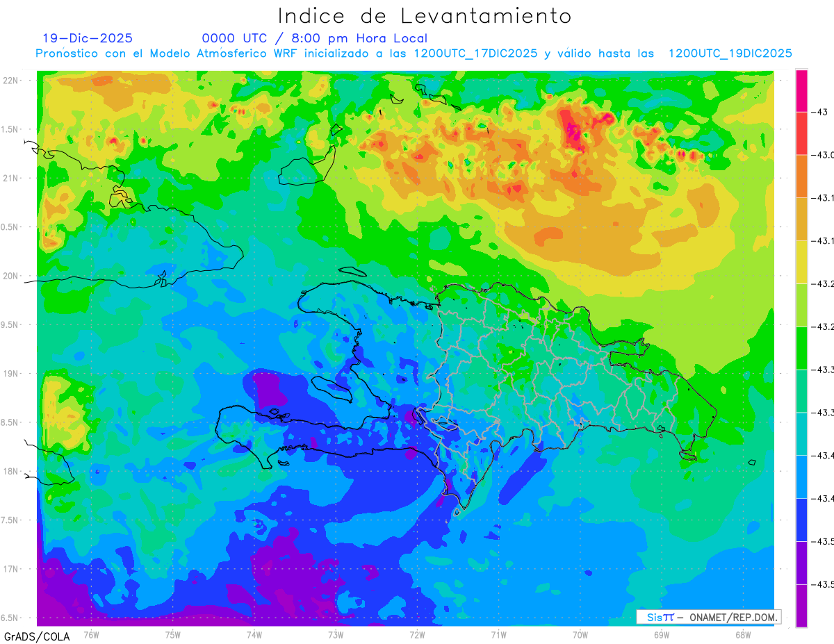Click the "21N" latitude label
Screen dimensions: 834x644
pyautogui.click(x=10, y=178)
